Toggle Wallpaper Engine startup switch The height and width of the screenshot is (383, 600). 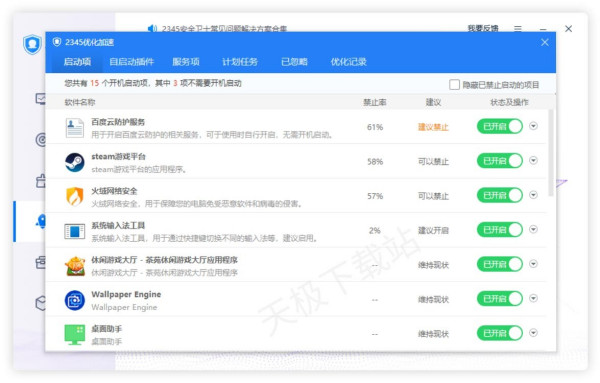(x=500, y=298)
